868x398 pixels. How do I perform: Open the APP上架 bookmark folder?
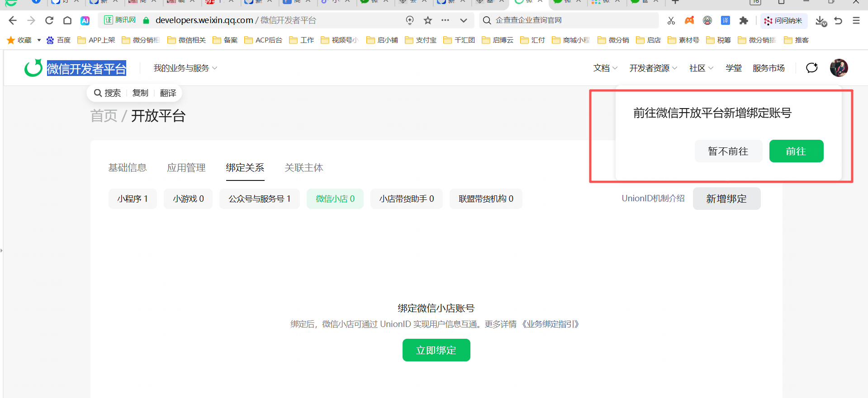tap(96, 40)
